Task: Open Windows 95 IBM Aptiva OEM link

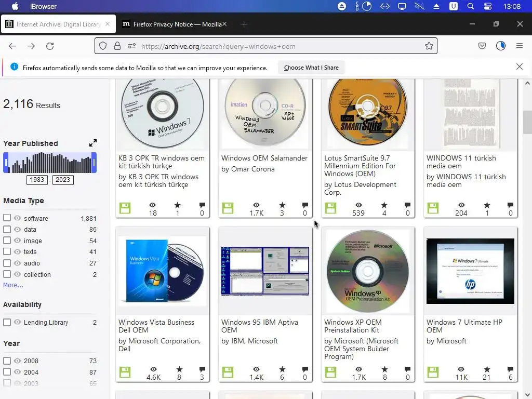Action: click(260, 326)
